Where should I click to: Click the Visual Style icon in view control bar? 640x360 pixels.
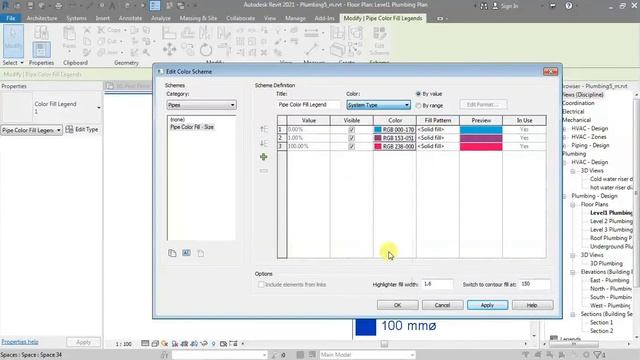[155, 344]
